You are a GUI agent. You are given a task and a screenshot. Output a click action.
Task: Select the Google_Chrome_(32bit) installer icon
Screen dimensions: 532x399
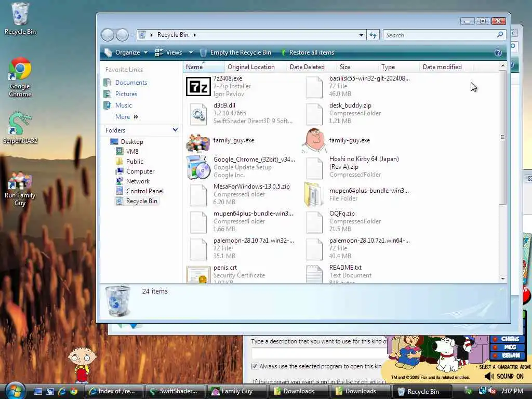point(198,167)
